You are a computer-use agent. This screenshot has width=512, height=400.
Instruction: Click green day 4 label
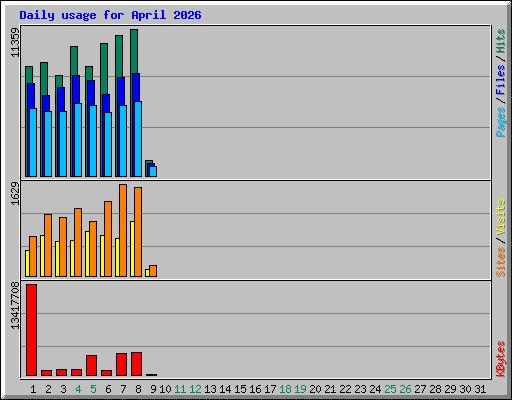(78, 389)
